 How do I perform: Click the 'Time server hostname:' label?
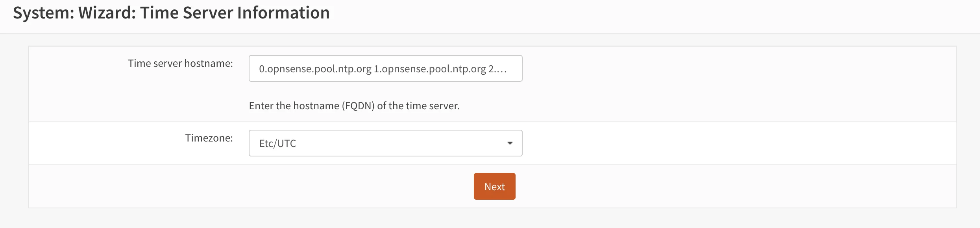click(x=180, y=63)
